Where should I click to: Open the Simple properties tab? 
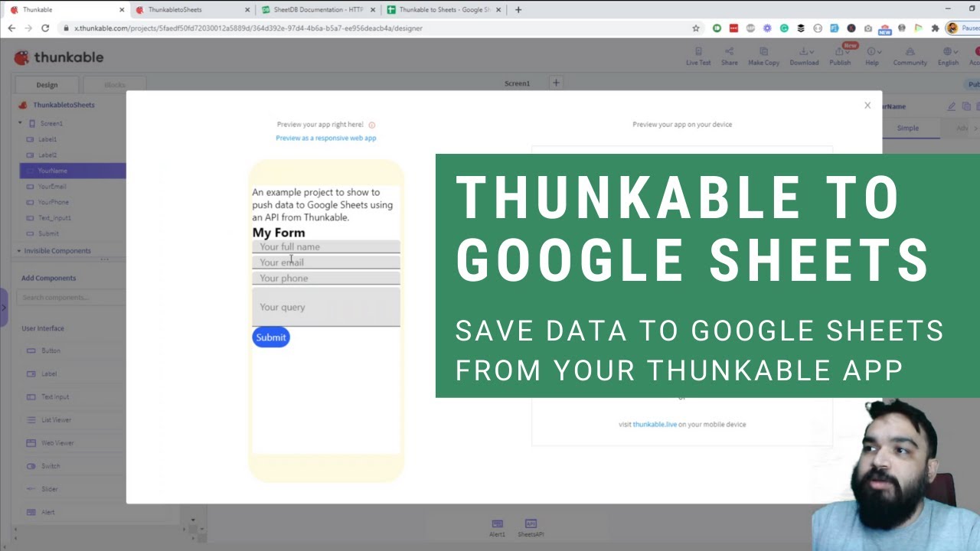click(908, 128)
